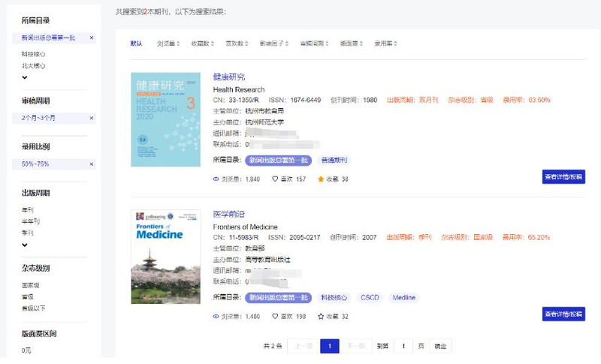This screenshot has width=601, height=364.
Task: Filter by 北大核心 catalog
Action: click(33, 66)
